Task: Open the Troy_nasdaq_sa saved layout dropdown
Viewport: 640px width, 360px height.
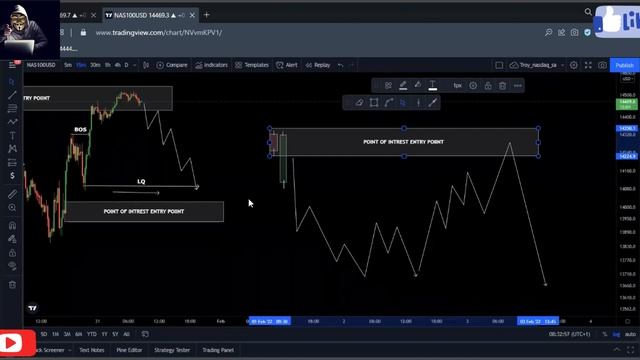Action: (x=537, y=65)
